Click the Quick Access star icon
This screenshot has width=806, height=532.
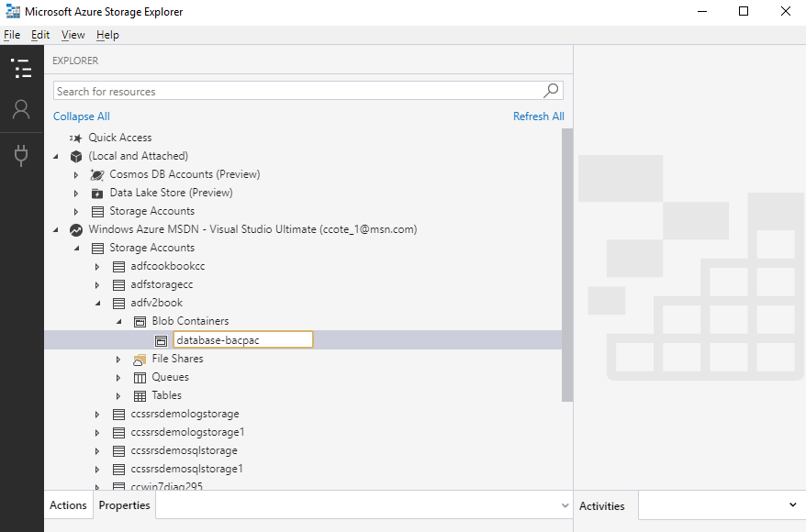76,139
